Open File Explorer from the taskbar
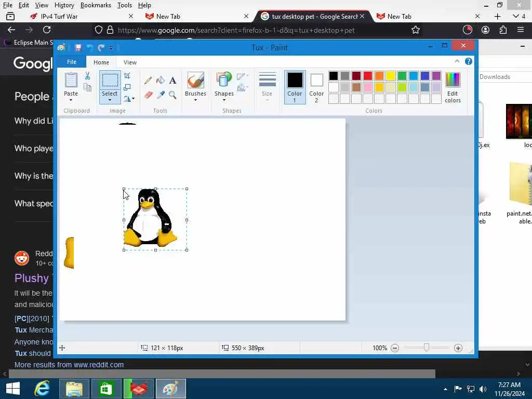 click(74, 389)
